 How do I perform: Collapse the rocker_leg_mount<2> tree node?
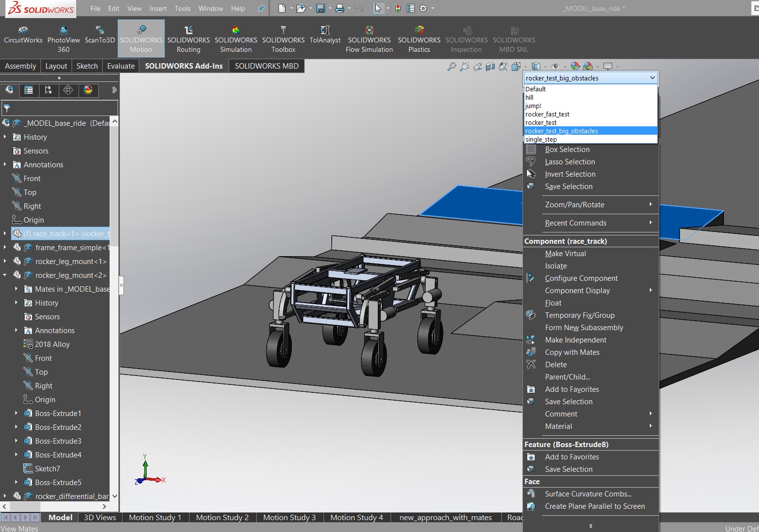pos(5,275)
